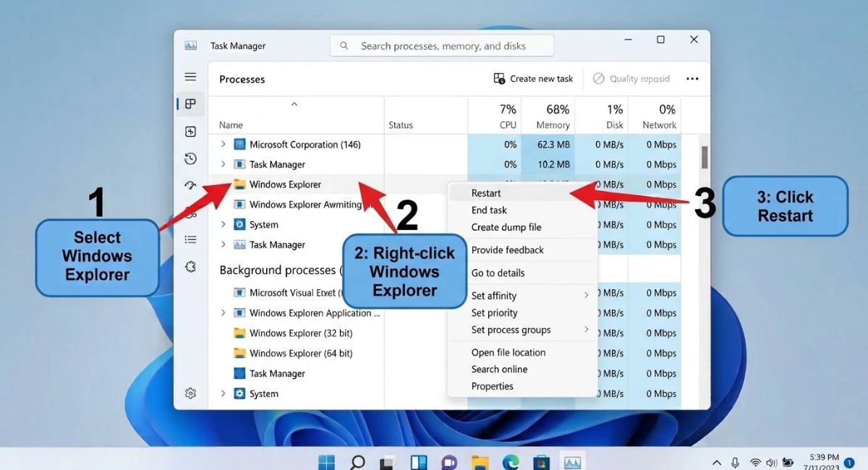Viewport: 868px width, 470px height.
Task: Expand the System process under Background processes
Action: point(223,393)
